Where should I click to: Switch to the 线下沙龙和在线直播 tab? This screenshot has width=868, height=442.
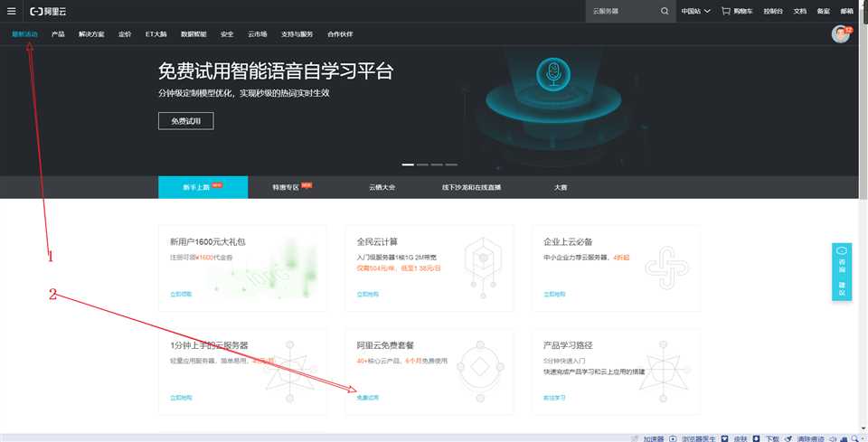(x=472, y=187)
